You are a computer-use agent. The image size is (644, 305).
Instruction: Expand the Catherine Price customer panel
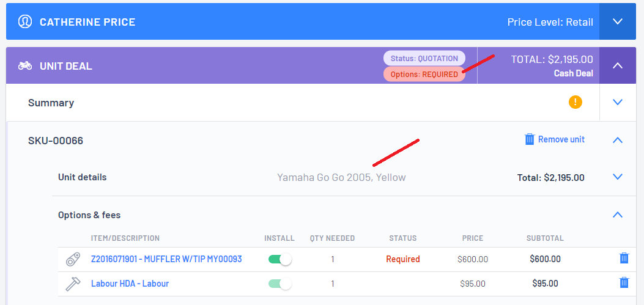click(618, 21)
